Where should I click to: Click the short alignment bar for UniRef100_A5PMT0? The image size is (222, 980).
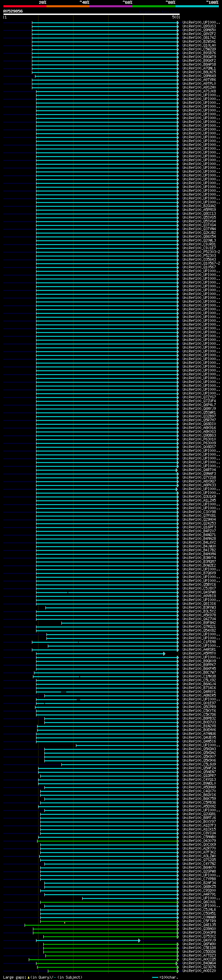[101, 654]
